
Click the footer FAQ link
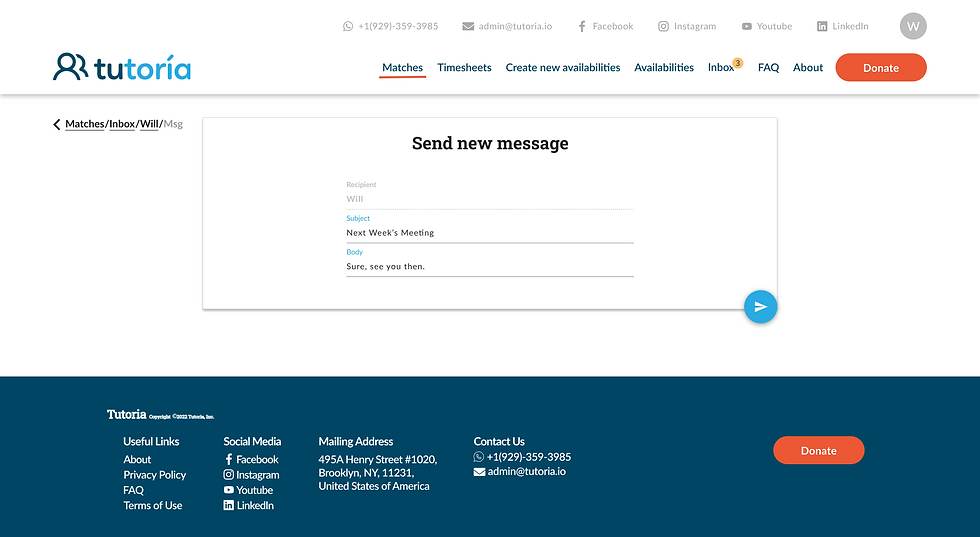coord(133,490)
